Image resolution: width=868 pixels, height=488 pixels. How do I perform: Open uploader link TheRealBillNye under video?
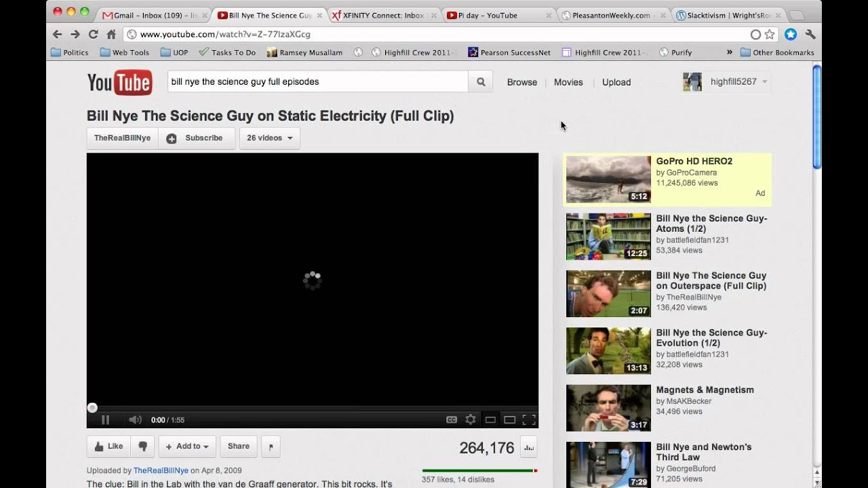(161, 470)
